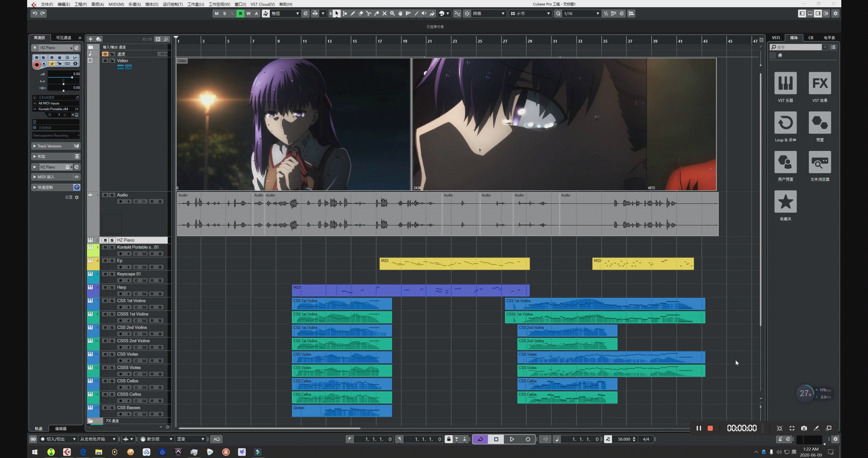Click the Add Track plus button
Image resolution: width=868 pixels, height=458 pixels.
(x=90, y=39)
